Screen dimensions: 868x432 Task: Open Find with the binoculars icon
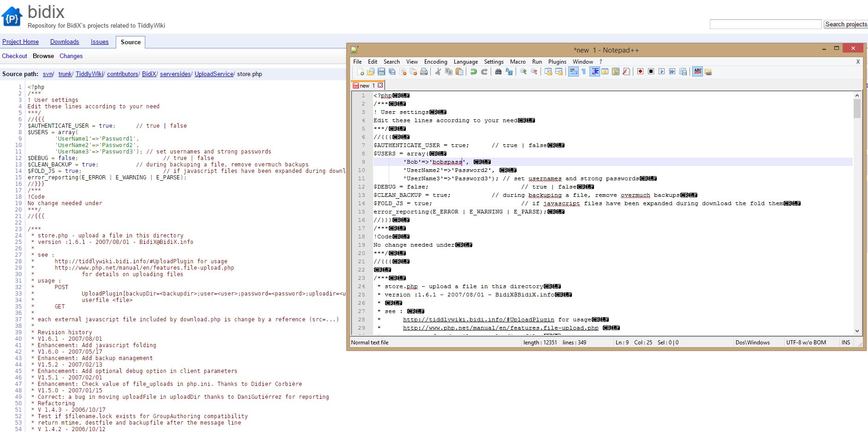click(x=498, y=71)
